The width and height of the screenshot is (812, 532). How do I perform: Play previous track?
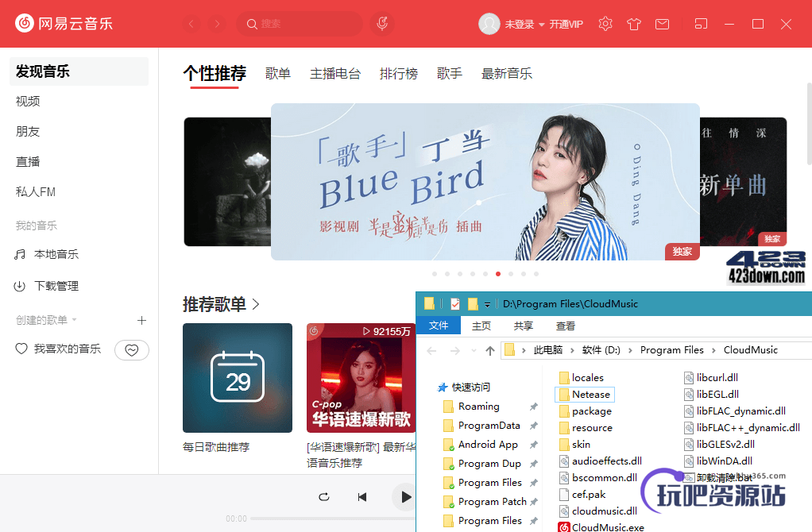coord(362,497)
